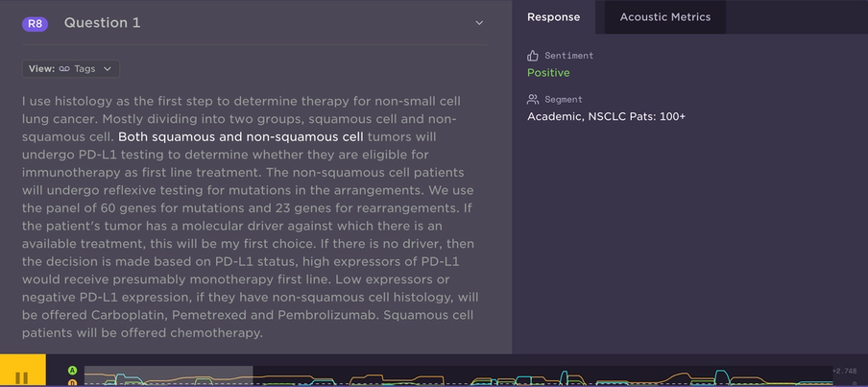Switch to the Acoustic Metrics tab
Viewport: 868px width, 387px height.
point(664,17)
